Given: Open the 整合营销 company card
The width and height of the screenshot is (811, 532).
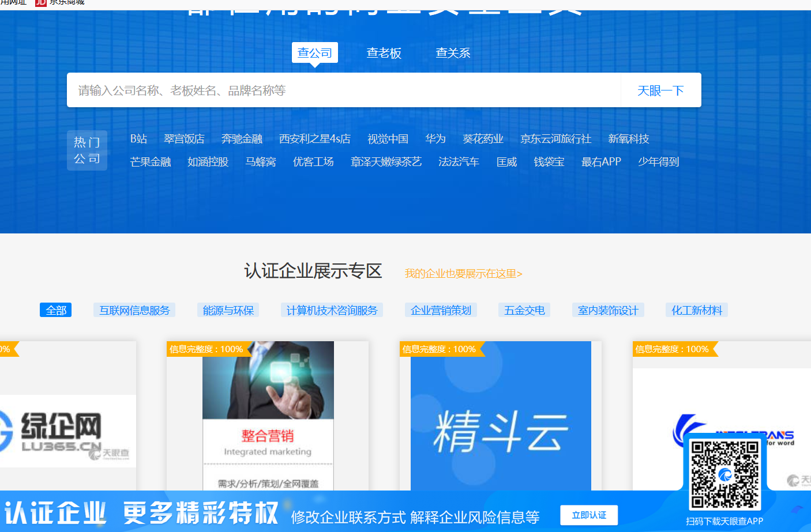Looking at the screenshot, I should (268, 416).
